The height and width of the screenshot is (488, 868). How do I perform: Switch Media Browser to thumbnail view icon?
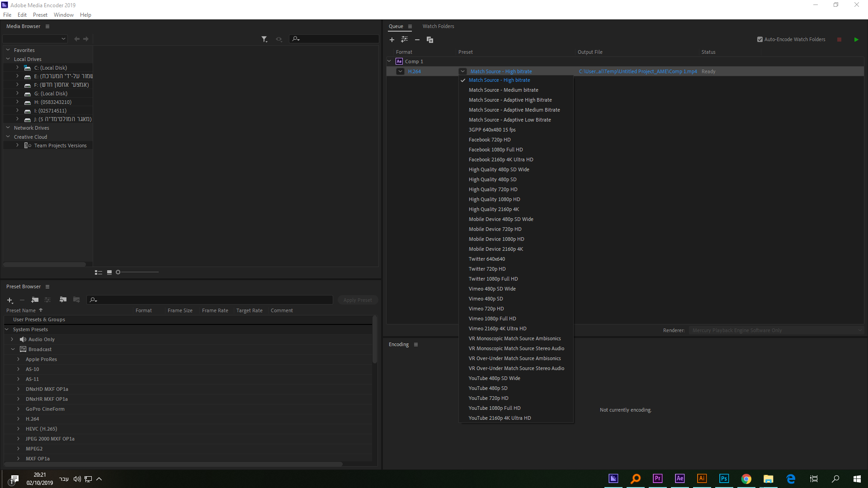click(109, 272)
